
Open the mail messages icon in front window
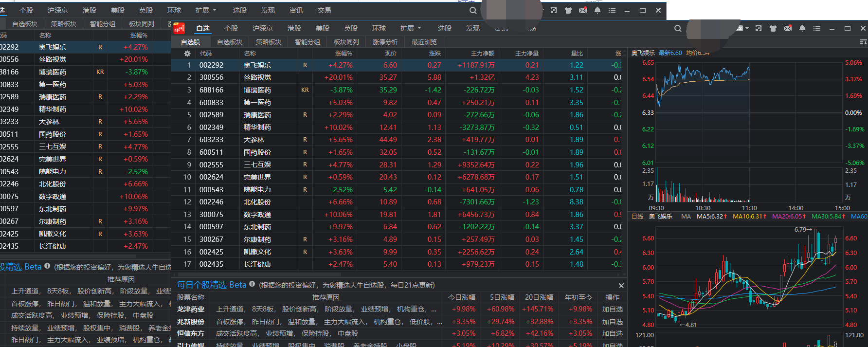click(788, 28)
